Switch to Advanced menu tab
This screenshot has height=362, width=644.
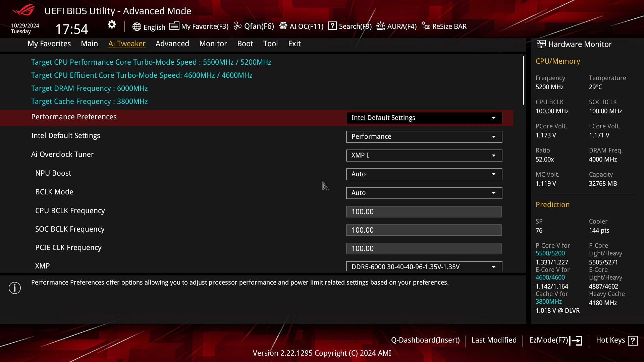point(172,43)
